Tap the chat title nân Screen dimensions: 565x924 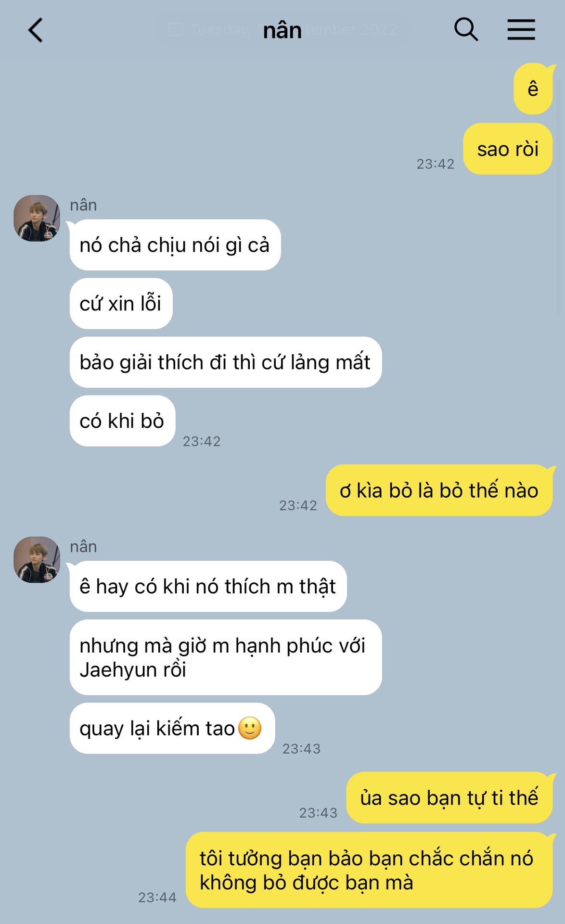tap(282, 30)
